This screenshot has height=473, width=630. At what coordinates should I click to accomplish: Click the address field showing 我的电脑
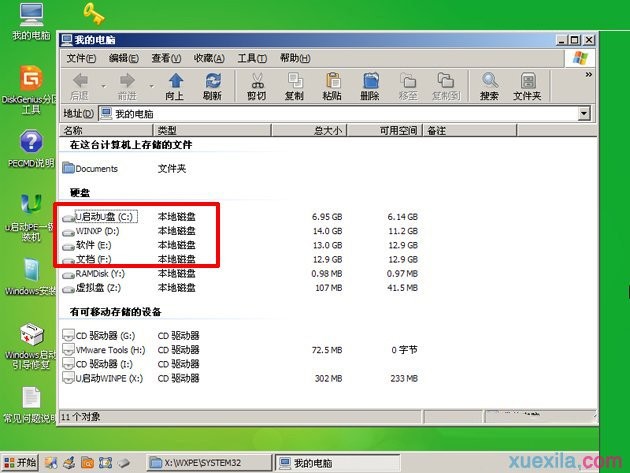pos(338,114)
